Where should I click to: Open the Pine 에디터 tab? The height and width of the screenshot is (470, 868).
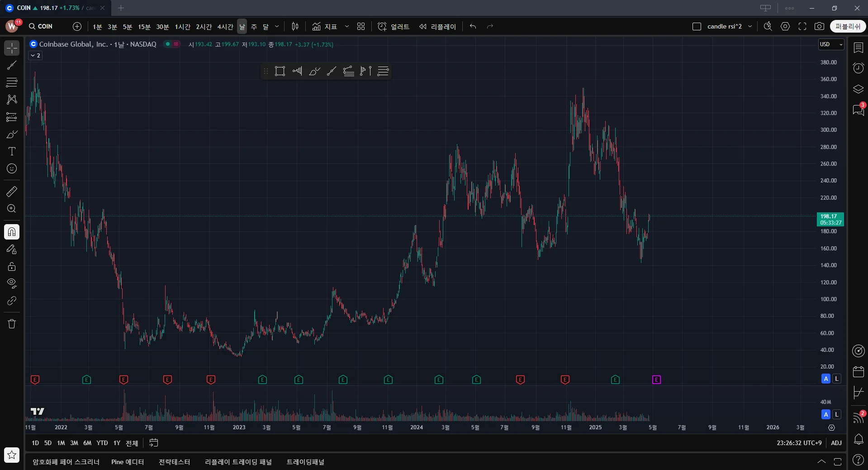tap(128, 462)
